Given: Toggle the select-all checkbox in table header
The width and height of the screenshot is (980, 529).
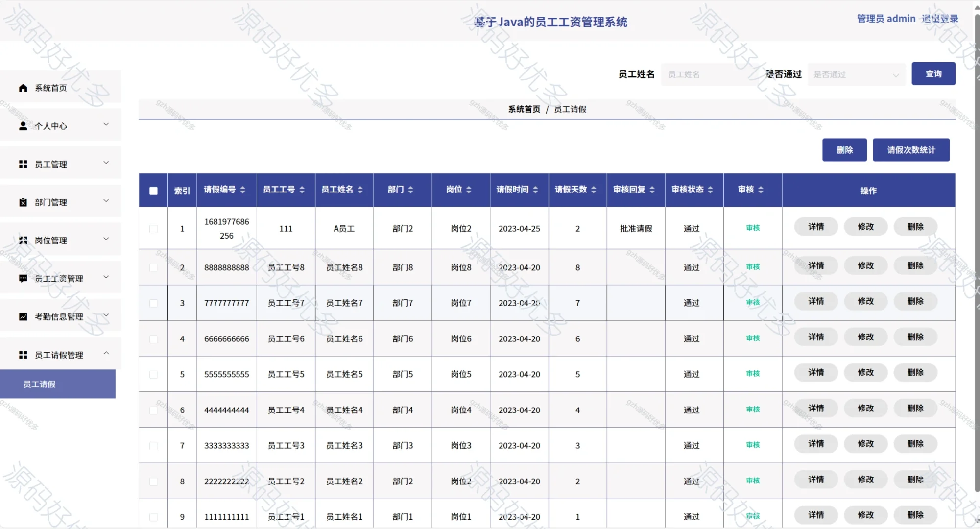Looking at the screenshot, I should pyautogui.click(x=153, y=190).
